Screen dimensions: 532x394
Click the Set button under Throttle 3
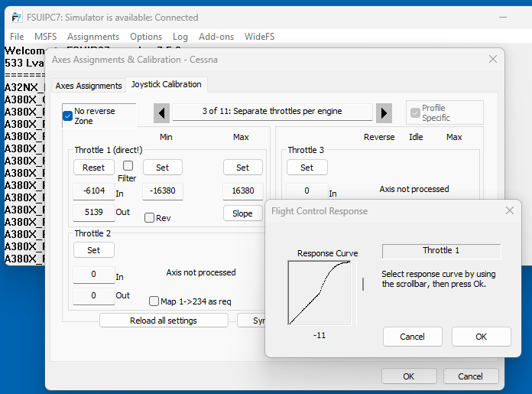307,168
